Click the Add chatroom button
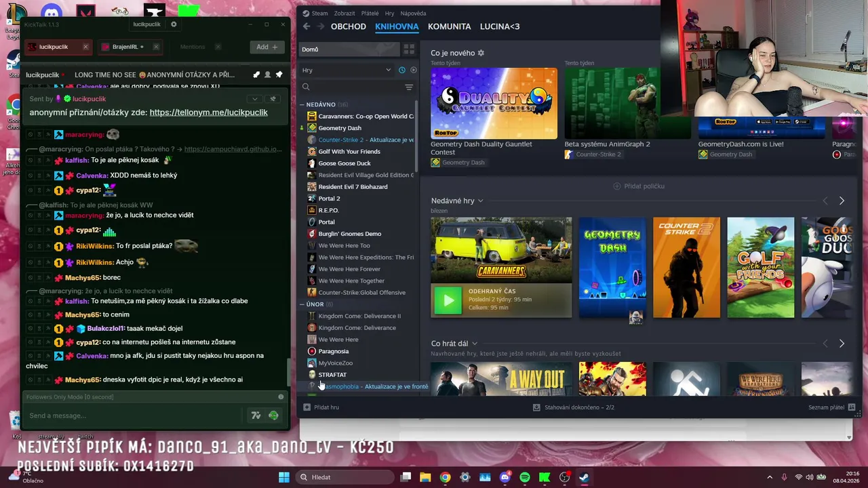The height and width of the screenshot is (488, 868). 267,47
